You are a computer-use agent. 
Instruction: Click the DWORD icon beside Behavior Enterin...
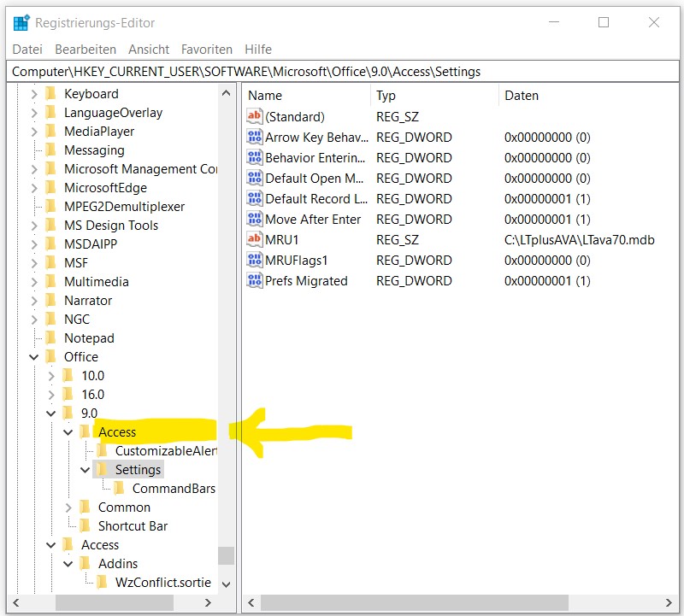tap(254, 157)
